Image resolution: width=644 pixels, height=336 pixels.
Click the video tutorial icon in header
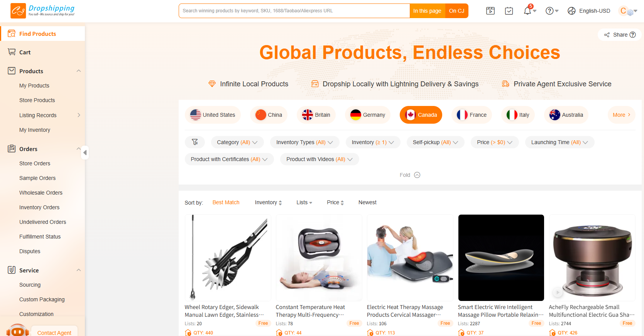point(490,11)
